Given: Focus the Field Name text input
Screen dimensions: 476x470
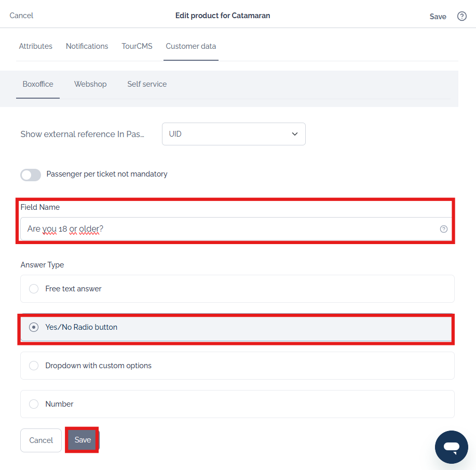Looking at the screenshot, I should (x=236, y=229).
